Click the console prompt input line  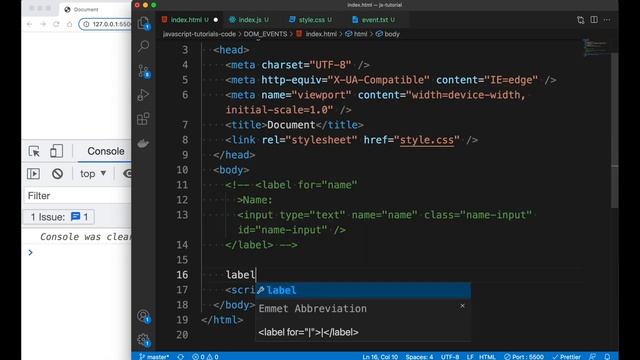click(x=82, y=252)
